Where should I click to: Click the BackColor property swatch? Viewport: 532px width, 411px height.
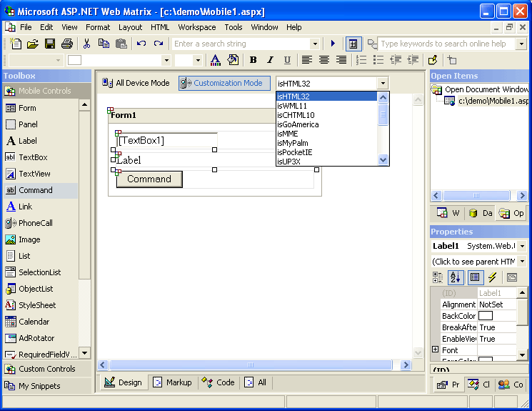click(x=485, y=316)
